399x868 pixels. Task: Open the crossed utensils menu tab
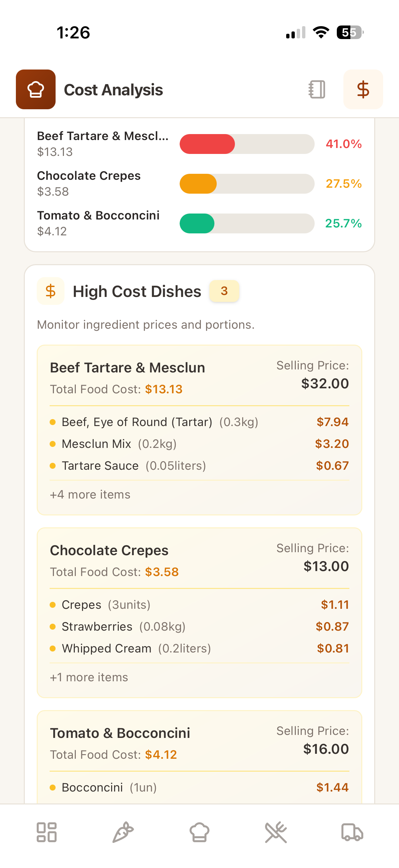point(276,832)
